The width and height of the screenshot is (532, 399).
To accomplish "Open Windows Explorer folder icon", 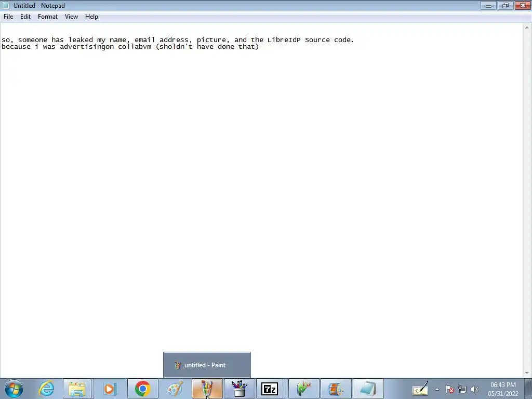I will coord(77,389).
